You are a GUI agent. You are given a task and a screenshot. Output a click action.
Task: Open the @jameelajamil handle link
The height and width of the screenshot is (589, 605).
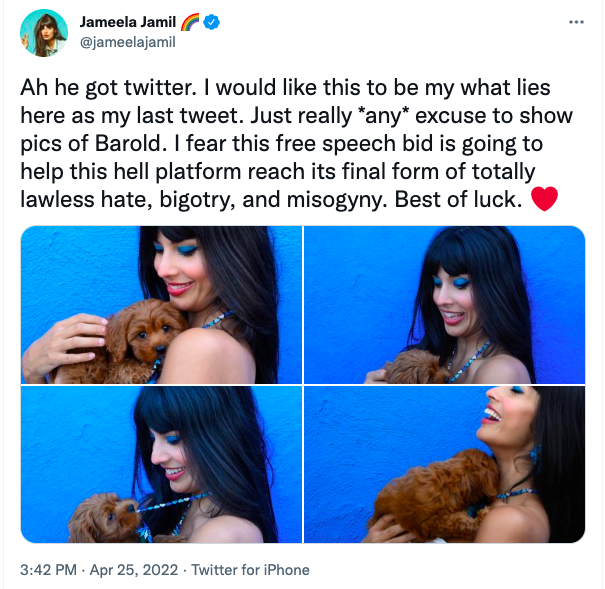click(128, 42)
